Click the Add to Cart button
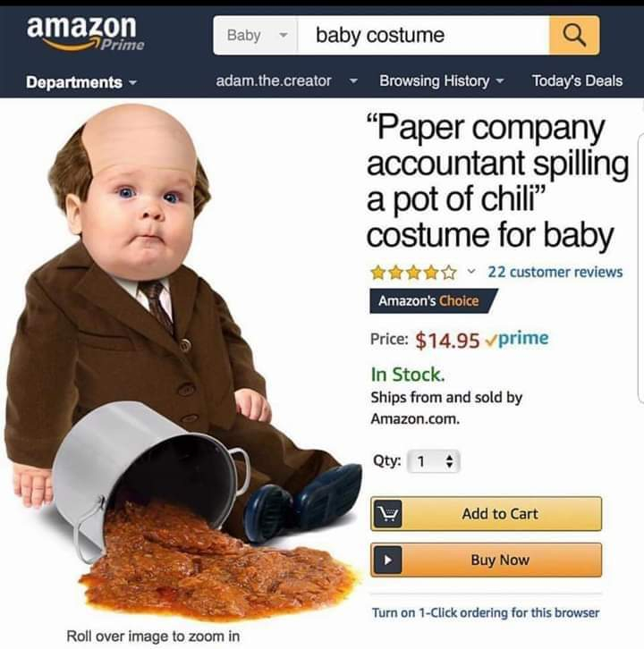The image size is (644, 649). (x=487, y=514)
